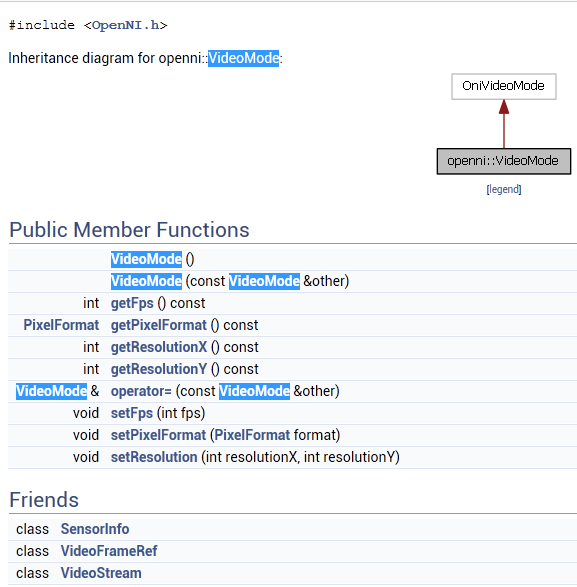This screenshot has width=577, height=587.
Task: Click the Friends section heading
Action: pyautogui.click(x=44, y=500)
